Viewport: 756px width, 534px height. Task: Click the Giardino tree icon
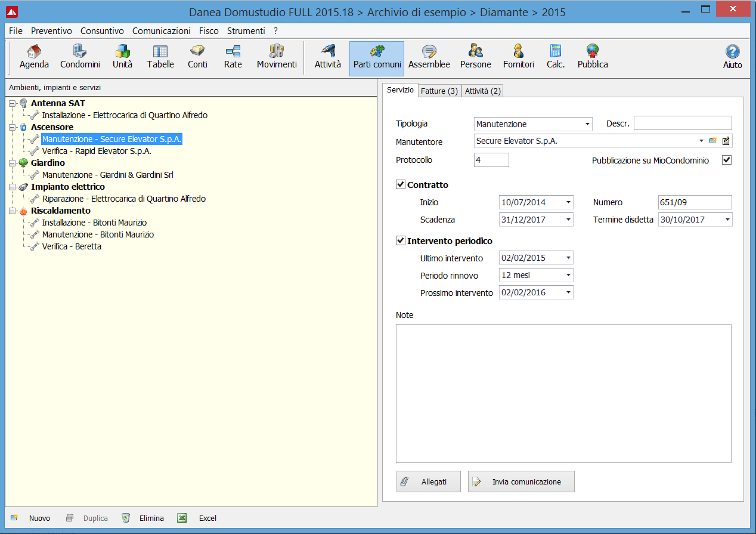[x=23, y=163]
